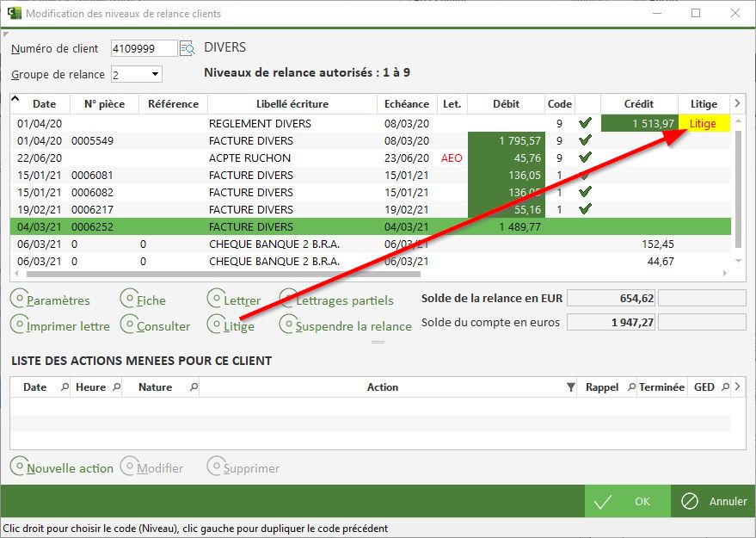Viewport: 756px width, 538px height.
Task: Open the Groupe de relance dropdown
Action: (154, 75)
